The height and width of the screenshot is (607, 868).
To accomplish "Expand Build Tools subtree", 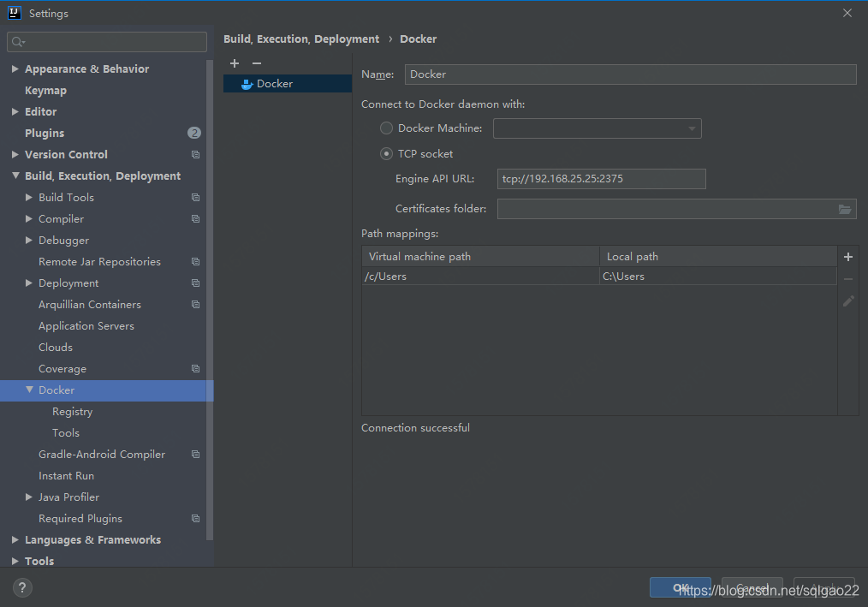I will pyautogui.click(x=29, y=197).
